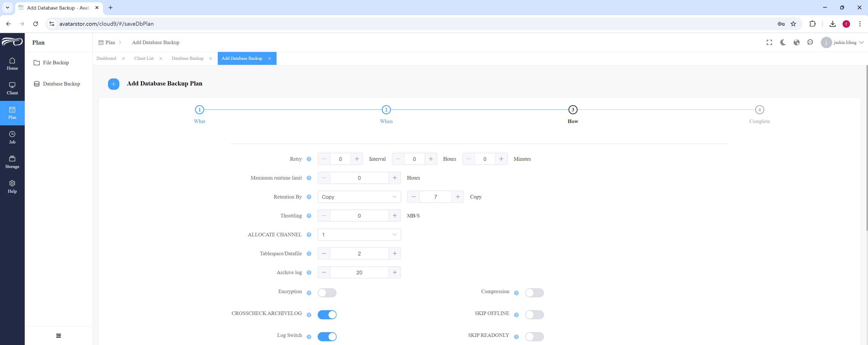This screenshot has height=345, width=868.
Task: Enable the Encryption toggle
Action: [327, 293]
